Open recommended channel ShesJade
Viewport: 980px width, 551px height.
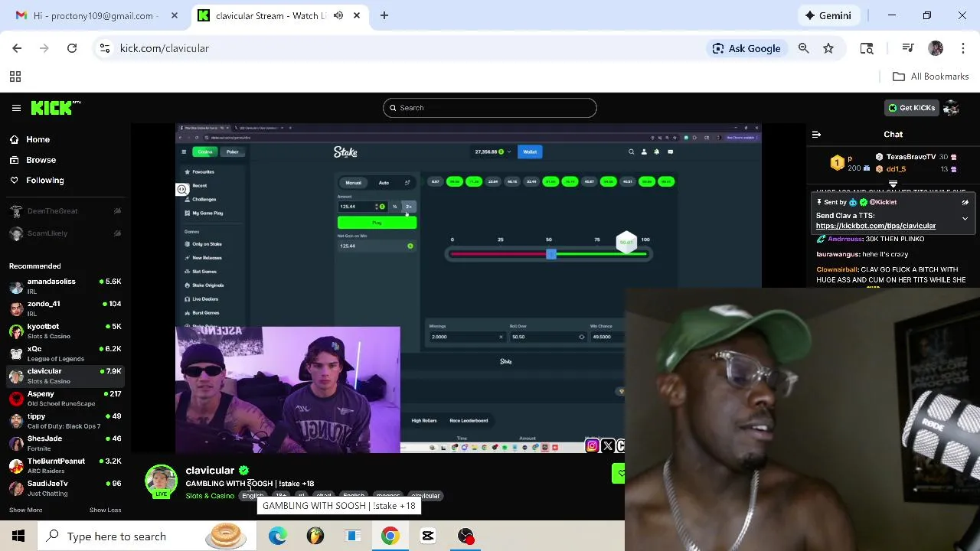65,443
